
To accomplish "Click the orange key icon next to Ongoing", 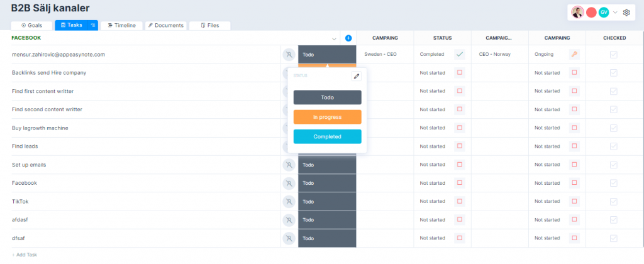I will (x=574, y=54).
